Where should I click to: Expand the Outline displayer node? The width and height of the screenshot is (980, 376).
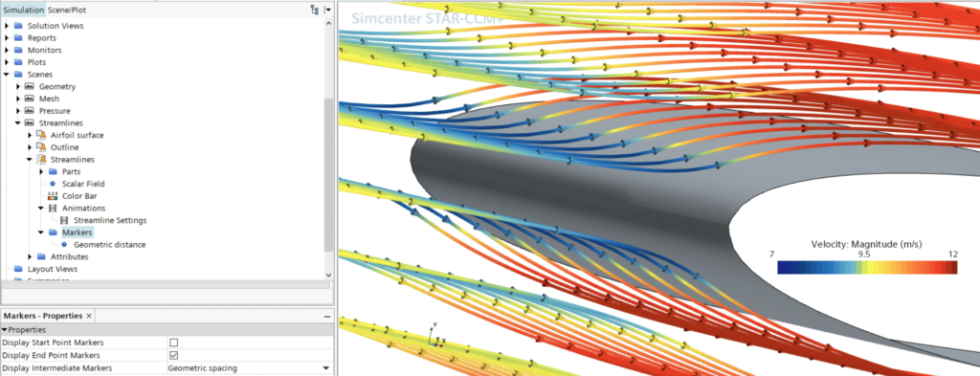click(30, 147)
